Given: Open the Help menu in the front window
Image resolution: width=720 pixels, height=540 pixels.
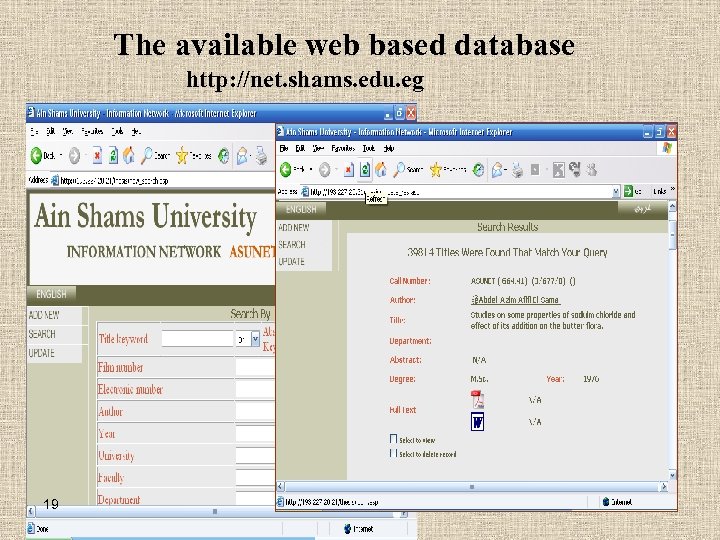Looking at the screenshot, I should tap(389, 148).
